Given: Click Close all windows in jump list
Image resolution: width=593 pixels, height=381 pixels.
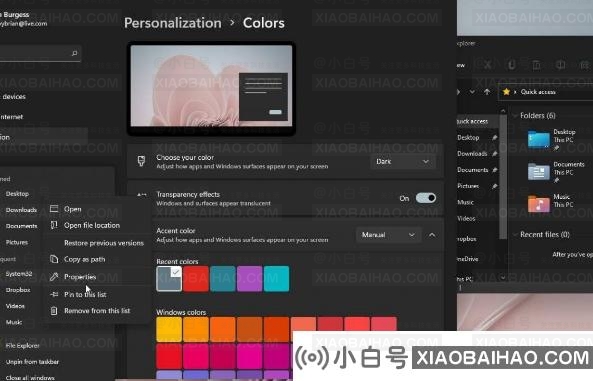Looking at the screenshot, I should pyautogui.click(x=30, y=378).
